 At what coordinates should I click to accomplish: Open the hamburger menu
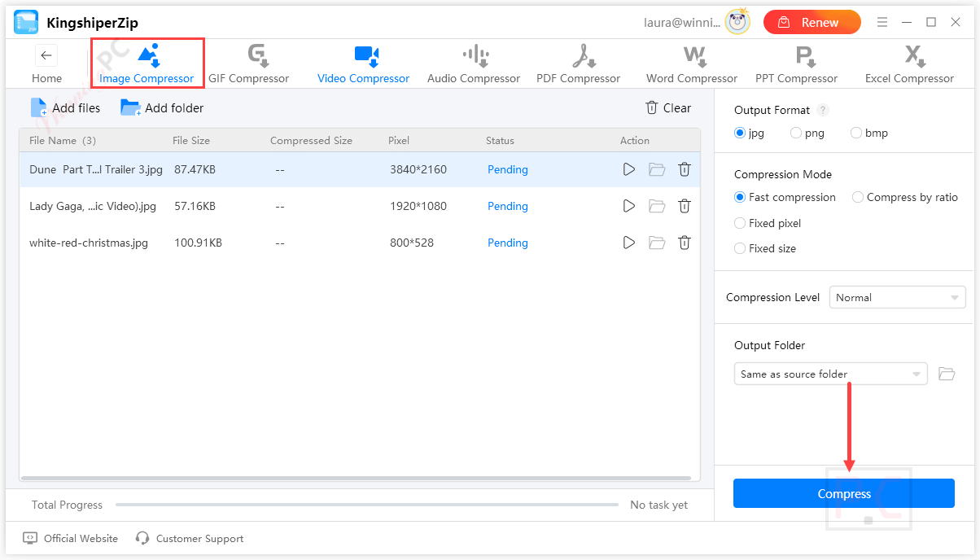882,22
